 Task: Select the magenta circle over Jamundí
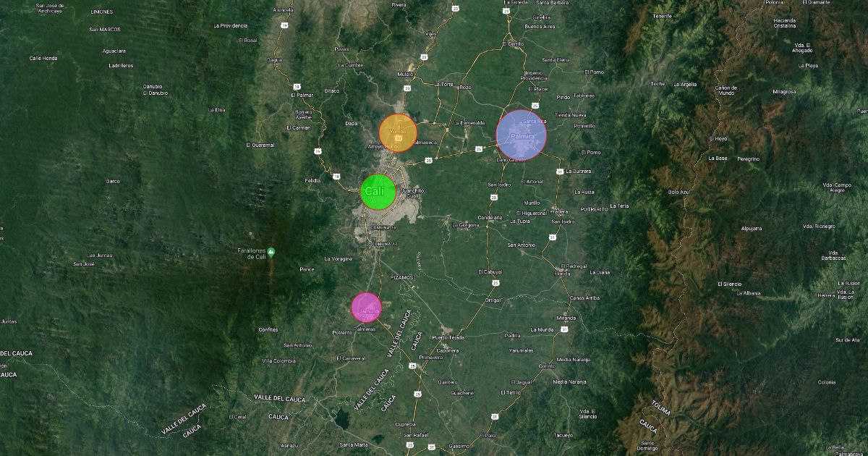click(x=367, y=307)
